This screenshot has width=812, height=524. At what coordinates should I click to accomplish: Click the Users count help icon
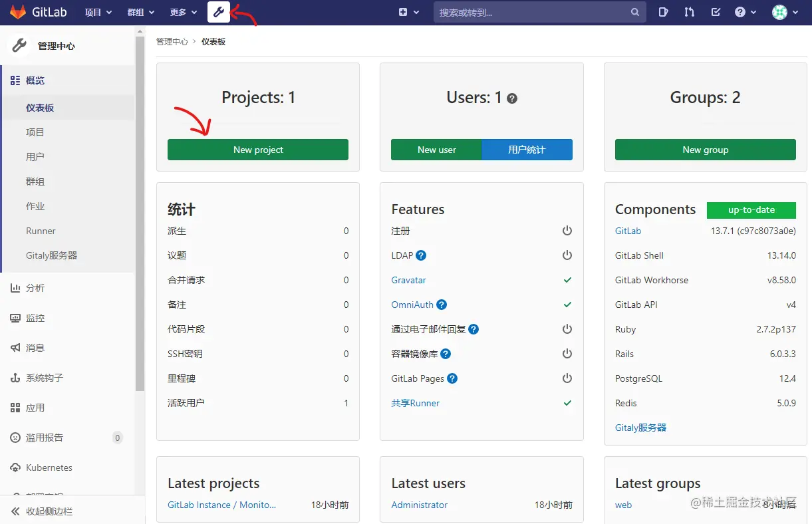(512, 98)
